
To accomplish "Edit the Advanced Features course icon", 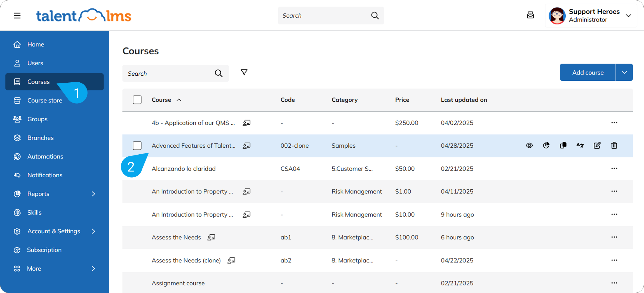I will pyautogui.click(x=597, y=145).
